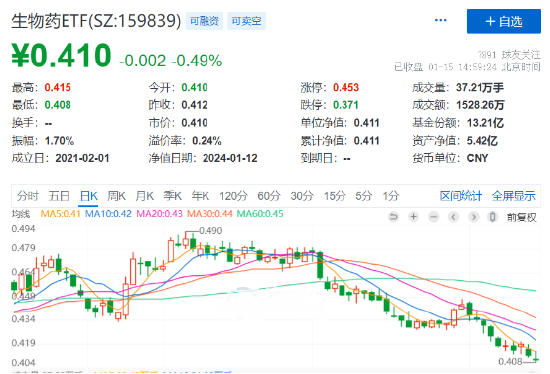Click the 累计净值 value 0.411
Viewport: 550px width, 374px height.
pyautogui.click(x=367, y=141)
